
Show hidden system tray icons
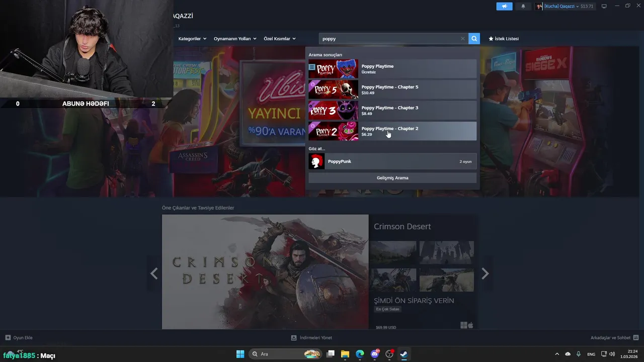556,354
